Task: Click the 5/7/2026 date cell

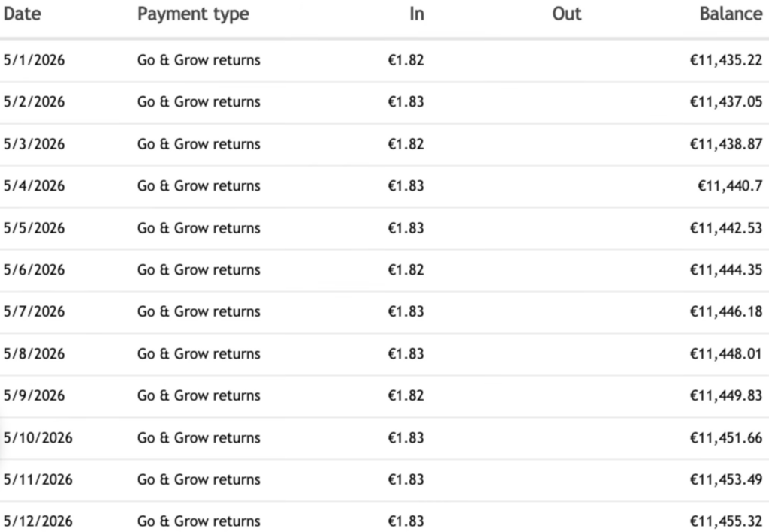Action: pos(34,311)
